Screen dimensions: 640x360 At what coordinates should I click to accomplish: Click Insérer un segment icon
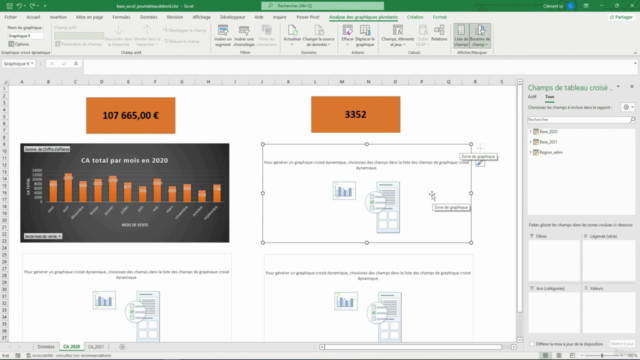tap(223, 31)
